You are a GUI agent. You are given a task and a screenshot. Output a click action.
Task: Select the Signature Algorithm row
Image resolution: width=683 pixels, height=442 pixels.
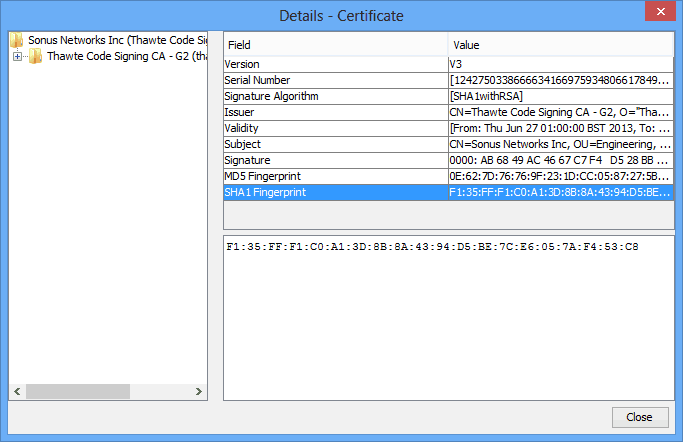(335, 96)
